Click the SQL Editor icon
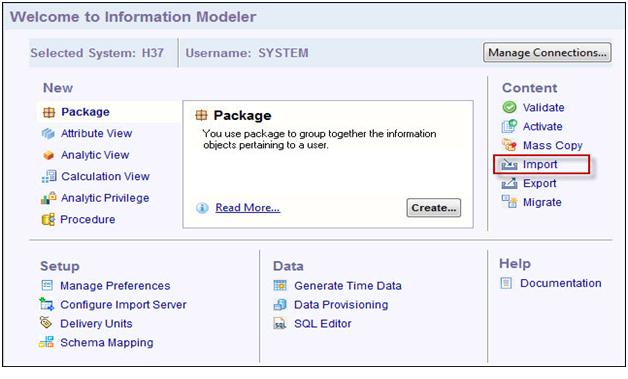The height and width of the screenshot is (379, 628). click(x=280, y=323)
